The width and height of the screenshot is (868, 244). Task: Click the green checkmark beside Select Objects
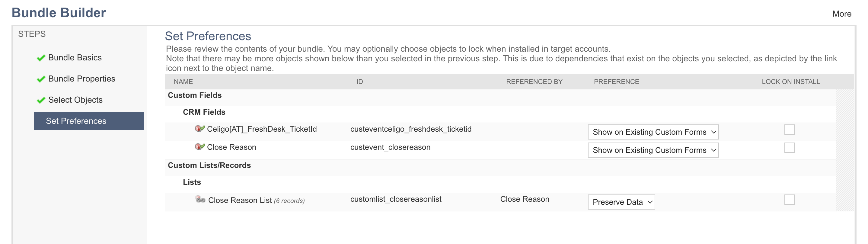coord(41,101)
